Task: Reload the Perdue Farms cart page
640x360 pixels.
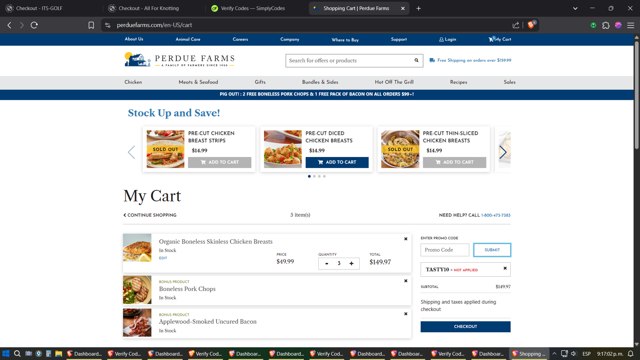Action: click(x=34, y=25)
